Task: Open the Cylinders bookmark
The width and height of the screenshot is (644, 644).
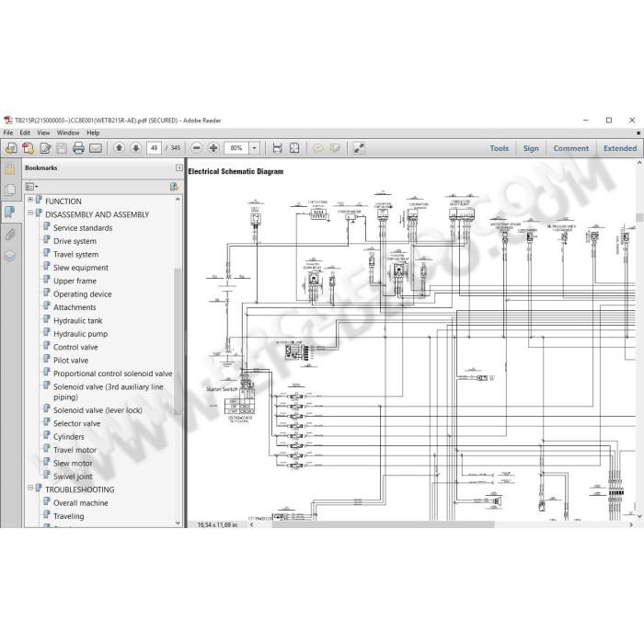Action: point(69,437)
